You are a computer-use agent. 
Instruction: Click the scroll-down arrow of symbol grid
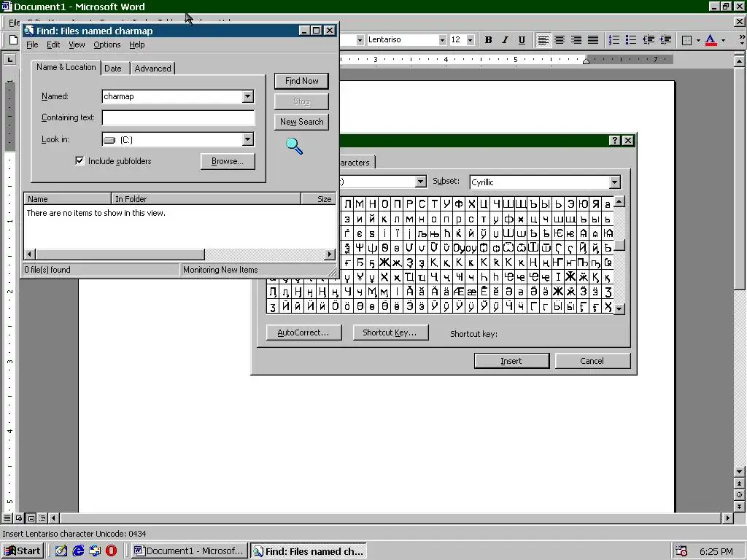tap(619, 308)
